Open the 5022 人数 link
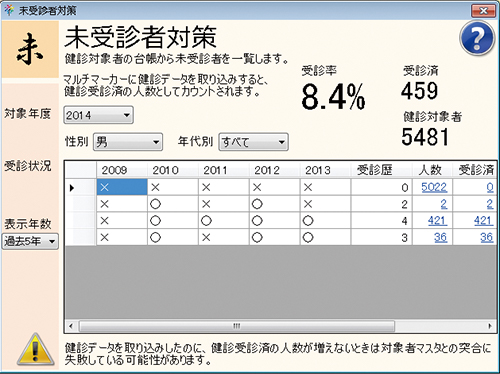 tap(434, 187)
